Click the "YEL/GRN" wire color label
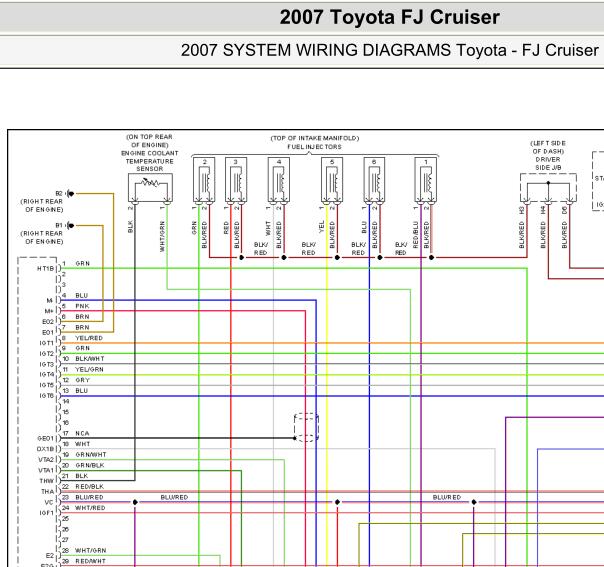The height and width of the screenshot is (567, 604). click(89, 369)
